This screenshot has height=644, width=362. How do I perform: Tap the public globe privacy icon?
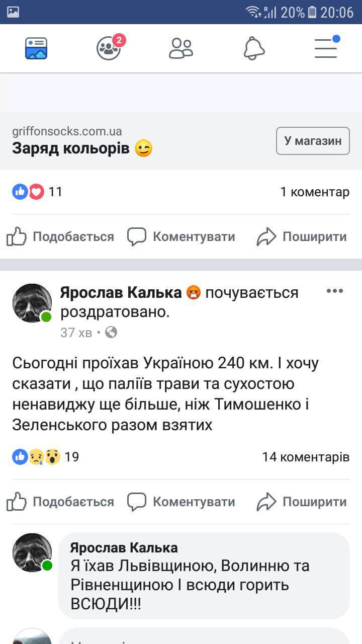(111, 332)
